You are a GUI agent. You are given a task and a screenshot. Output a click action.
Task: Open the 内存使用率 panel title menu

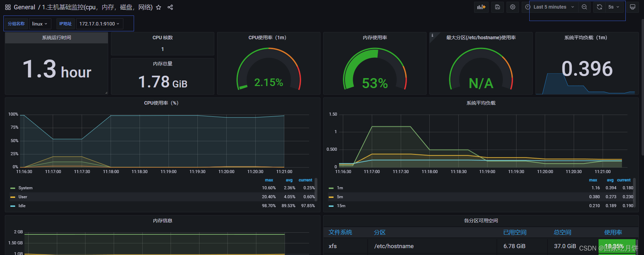pyautogui.click(x=375, y=38)
